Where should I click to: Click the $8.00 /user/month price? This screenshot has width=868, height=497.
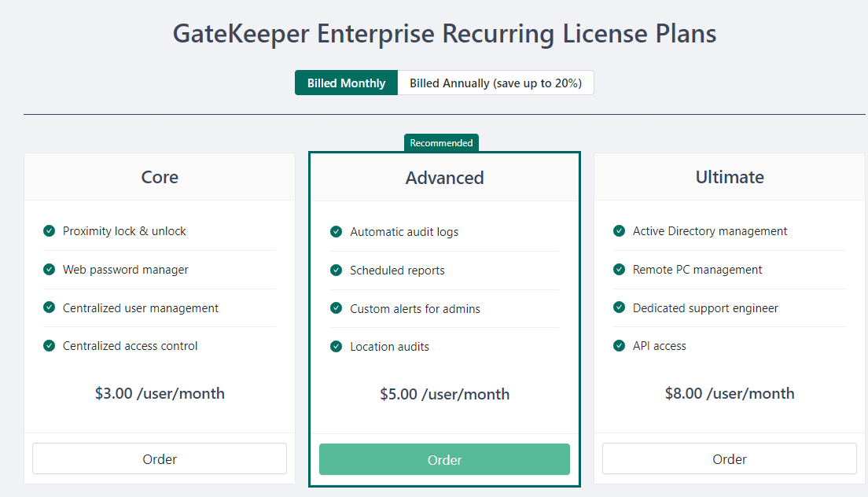(730, 393)
